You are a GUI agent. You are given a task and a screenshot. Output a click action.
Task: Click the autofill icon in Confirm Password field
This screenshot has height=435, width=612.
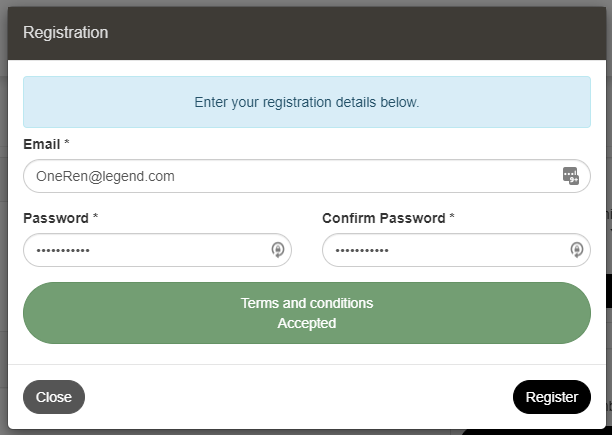click(x=577, y=250)
